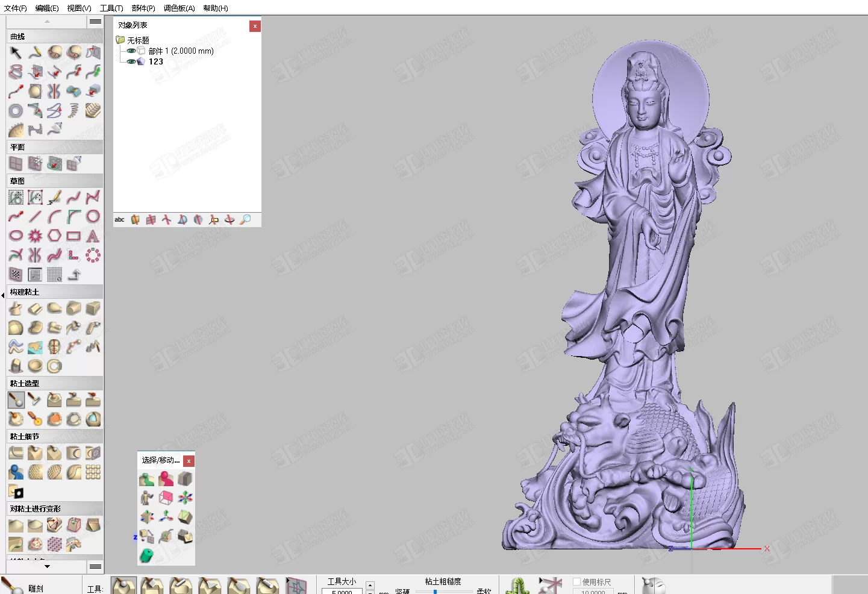This screenshot has height=594, width=868.
Task: Click the 粘土细节 section header
Action: pos(55,436)
